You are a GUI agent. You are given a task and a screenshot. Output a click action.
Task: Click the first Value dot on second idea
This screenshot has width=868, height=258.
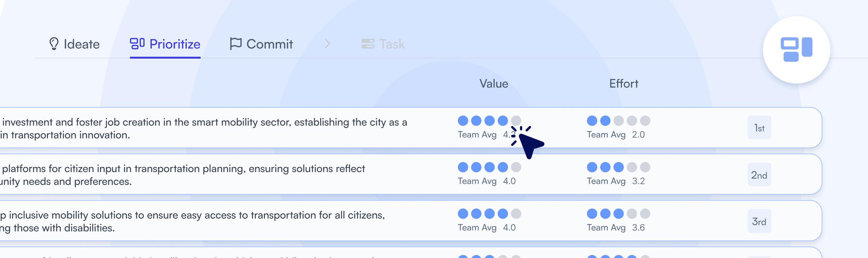tap(463, 168)
